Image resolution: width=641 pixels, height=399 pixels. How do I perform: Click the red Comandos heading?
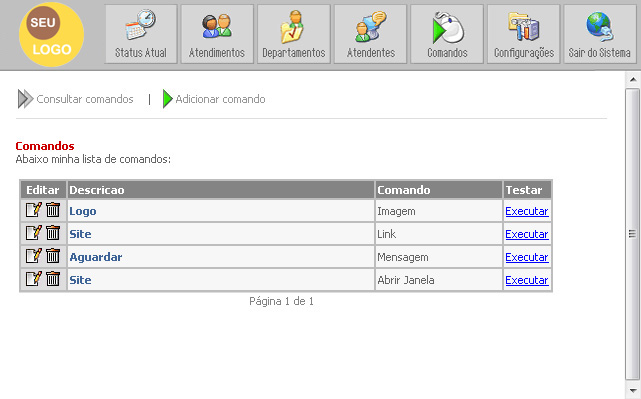(45, 146)
